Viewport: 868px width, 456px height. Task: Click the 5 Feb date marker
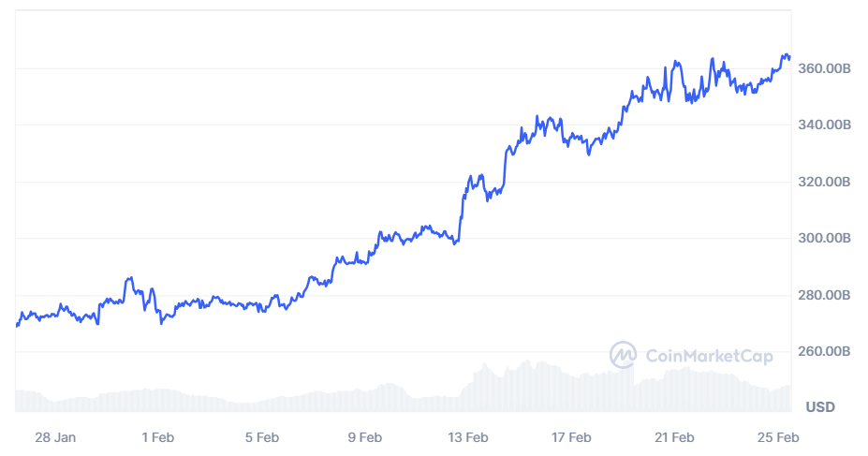click(x=261, y=437)
